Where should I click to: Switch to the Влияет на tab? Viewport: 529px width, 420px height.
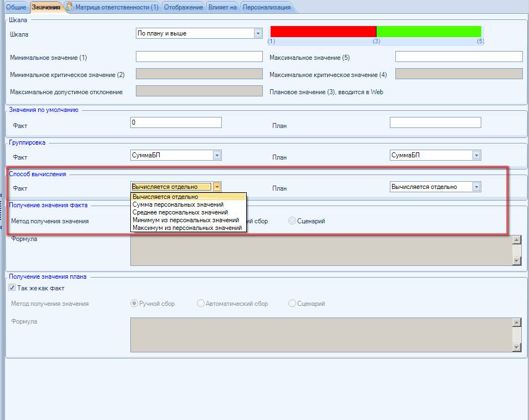click(222, 7)
